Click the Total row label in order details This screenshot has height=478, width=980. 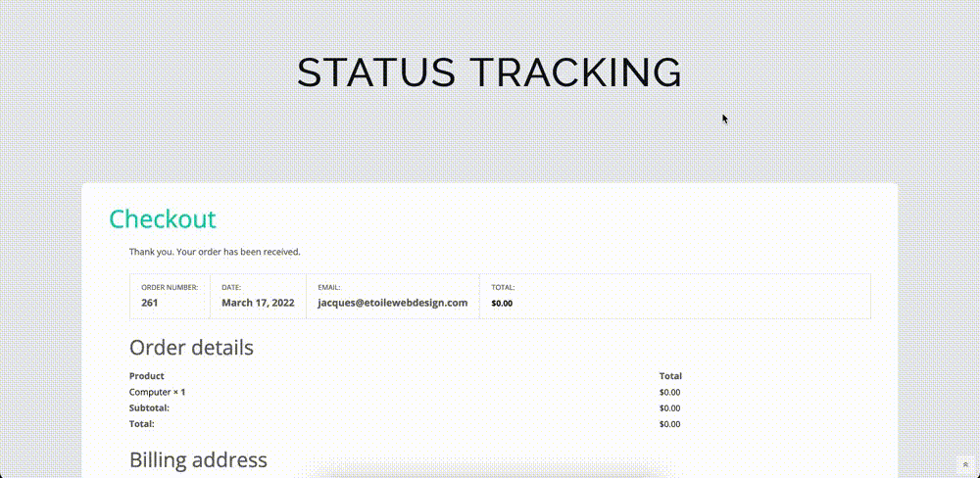pos(142,424)
